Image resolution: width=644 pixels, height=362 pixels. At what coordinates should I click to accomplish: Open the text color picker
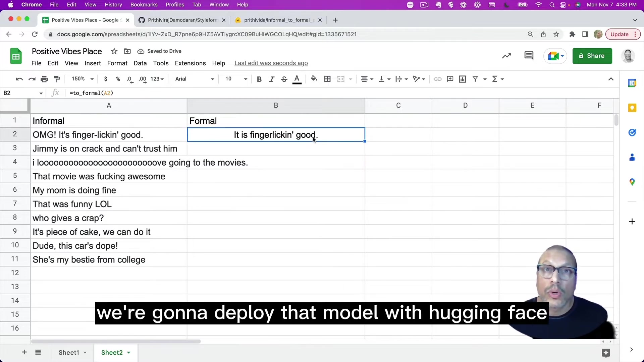click(297, 79)
